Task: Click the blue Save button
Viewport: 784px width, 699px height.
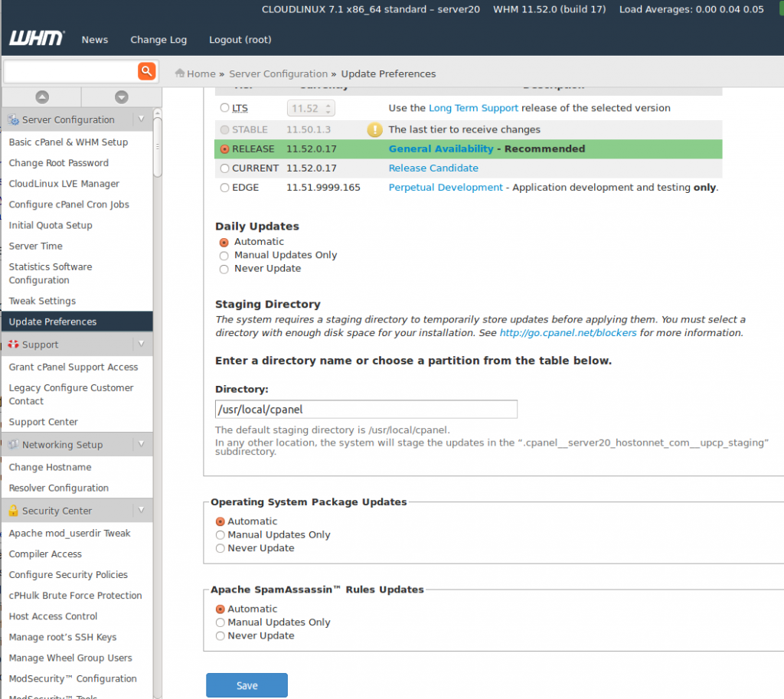Action: pos(247,685)
